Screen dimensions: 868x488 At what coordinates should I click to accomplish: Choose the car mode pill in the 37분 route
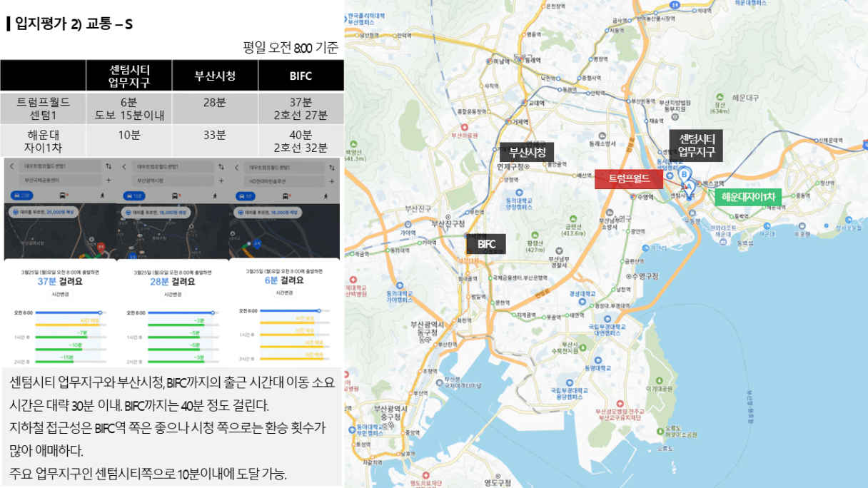[22, 195]
